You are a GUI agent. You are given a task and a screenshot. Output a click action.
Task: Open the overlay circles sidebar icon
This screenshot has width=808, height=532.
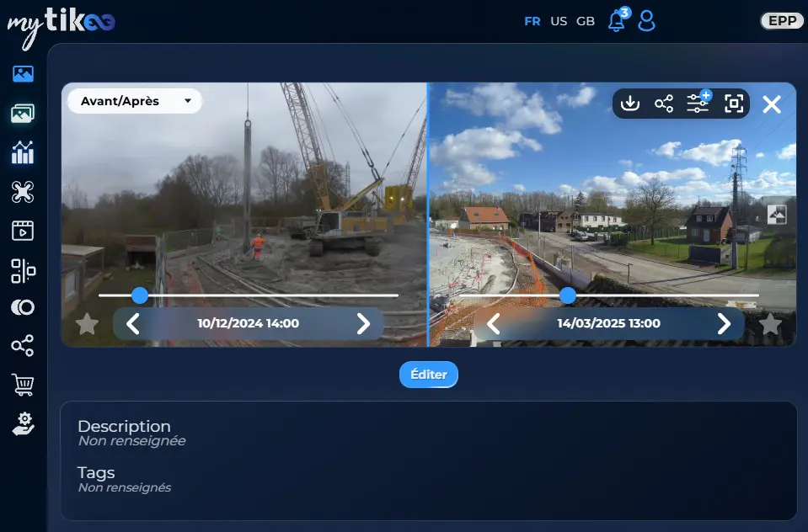click(24, 307)
